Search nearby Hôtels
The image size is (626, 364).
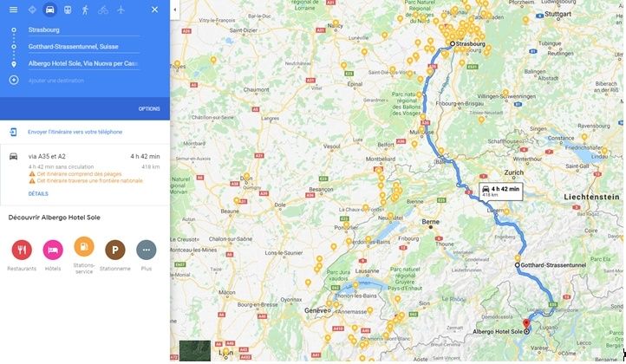(53, 250)
